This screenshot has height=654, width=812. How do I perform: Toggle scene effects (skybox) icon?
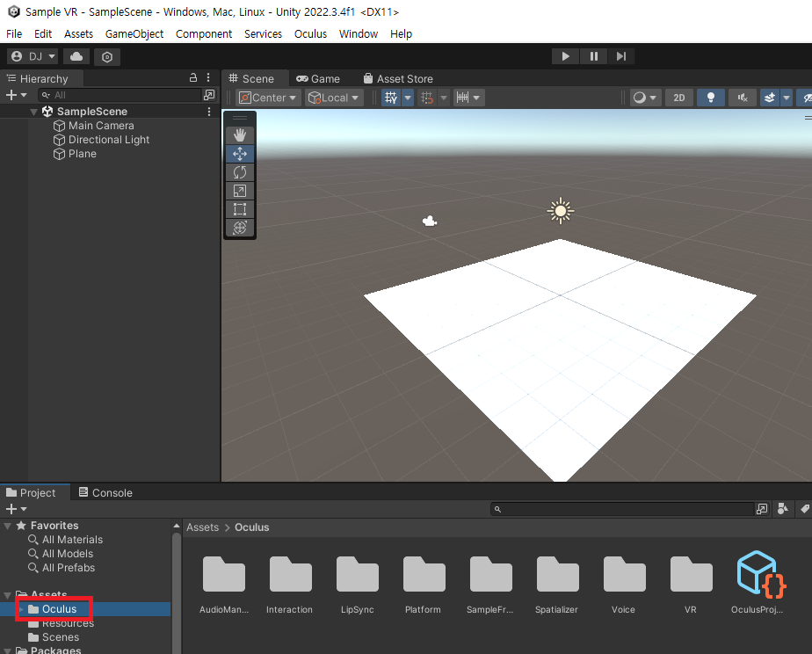770,98
